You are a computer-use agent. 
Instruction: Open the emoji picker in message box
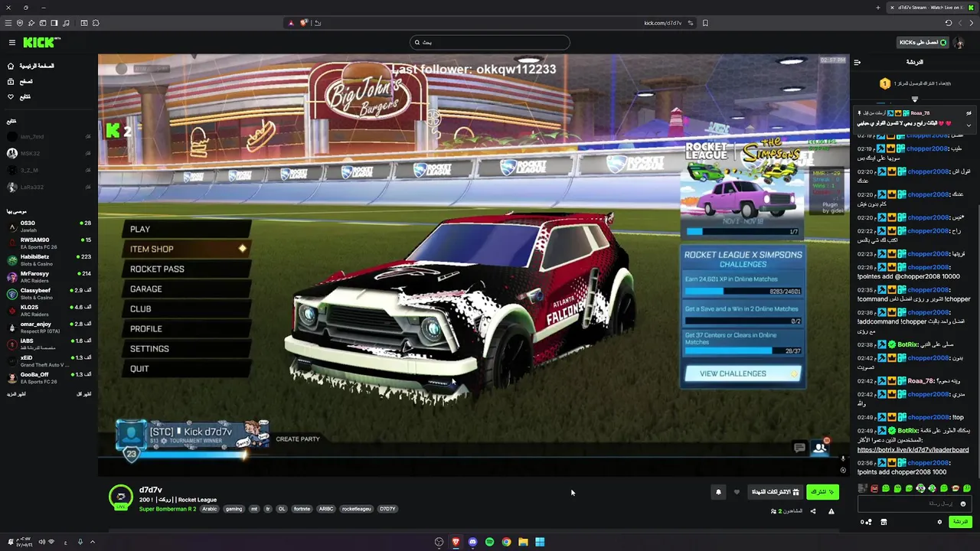pyautogui.click(x=963, y=504)
